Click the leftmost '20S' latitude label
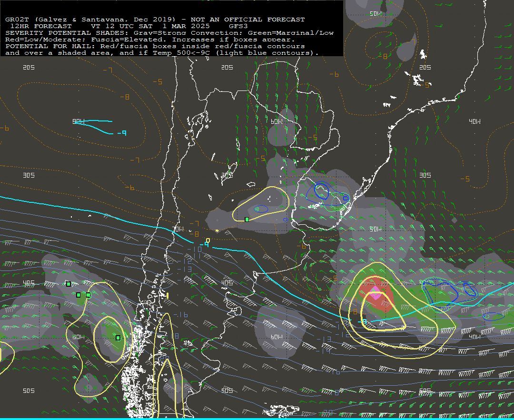The image size is (514, 420). 29,67
